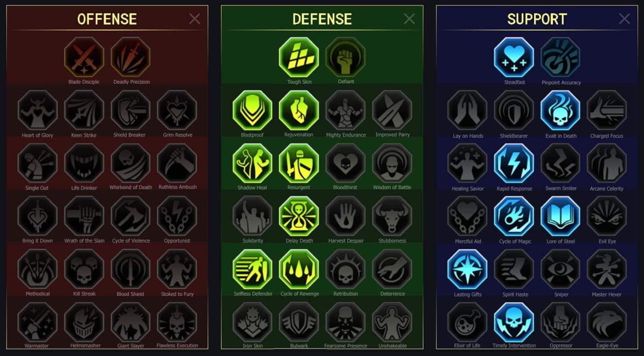644x356 pixels.
Task: Click the Timely Intervention mastery
Action: tap(514, 322)
